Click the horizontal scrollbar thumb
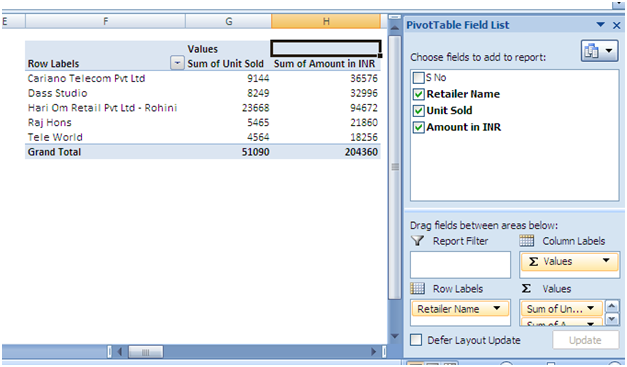627x367 pixels. click(x=146, y=352)
